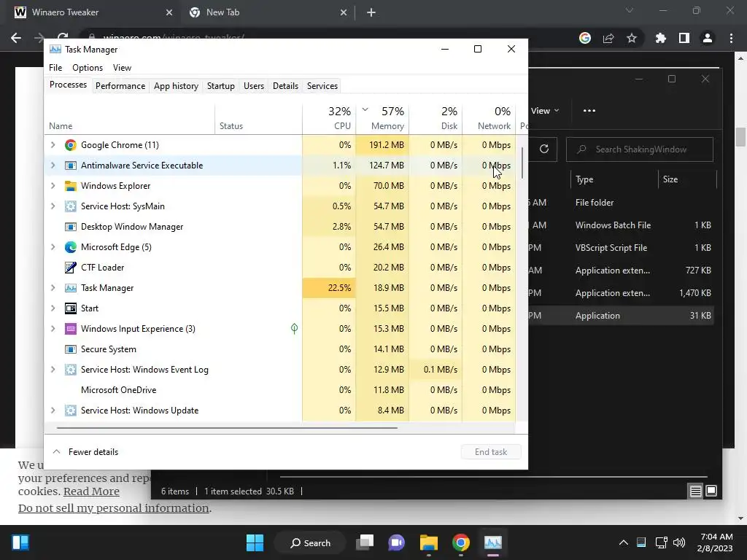Open Windows Start button on taskbar
747x560 pixels.
pyautogui.click(x=255, y=542)
